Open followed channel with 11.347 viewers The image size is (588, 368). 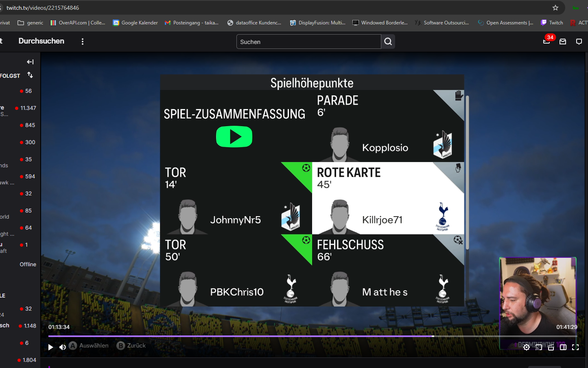pos(20,110)
